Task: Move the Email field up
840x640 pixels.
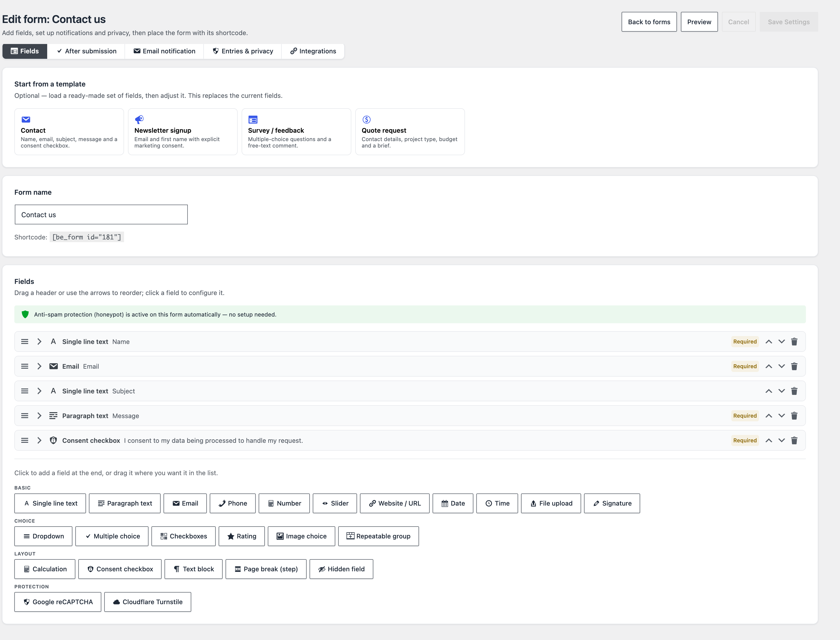Action: point(769,366)
